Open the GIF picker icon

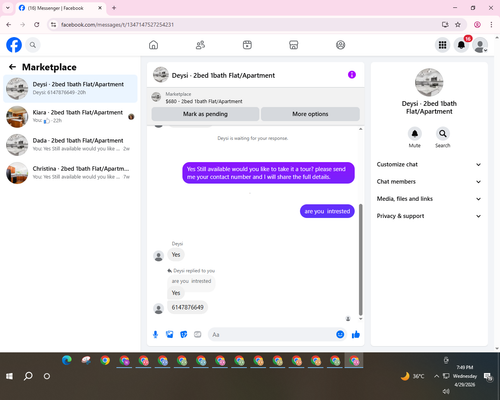click(x=198, y=334)
